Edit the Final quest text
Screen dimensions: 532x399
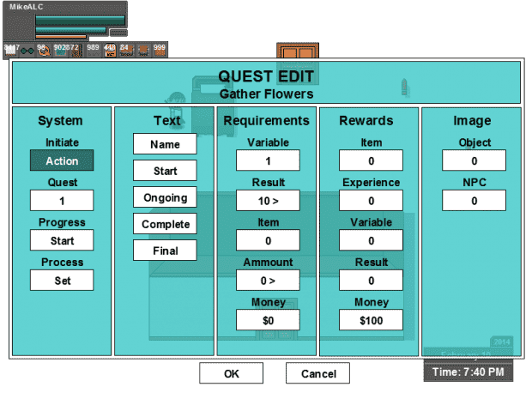coord(165,251)
